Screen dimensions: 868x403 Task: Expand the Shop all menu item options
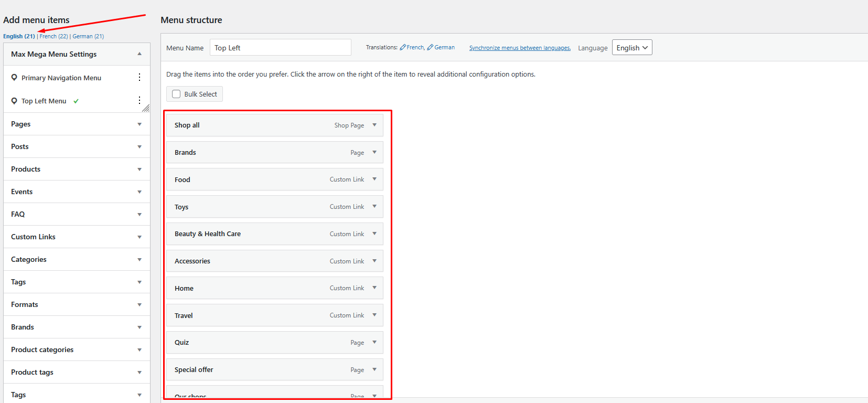click(374, 125)
